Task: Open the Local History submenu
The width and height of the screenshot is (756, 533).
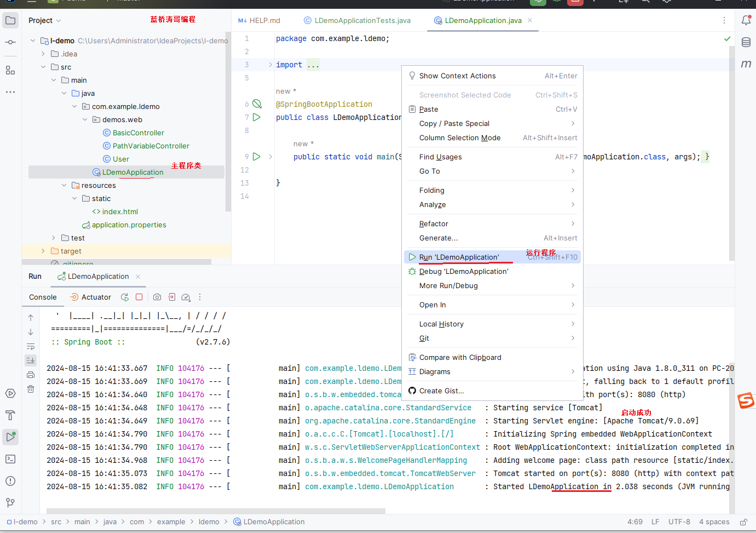Action: pos(492,324)
